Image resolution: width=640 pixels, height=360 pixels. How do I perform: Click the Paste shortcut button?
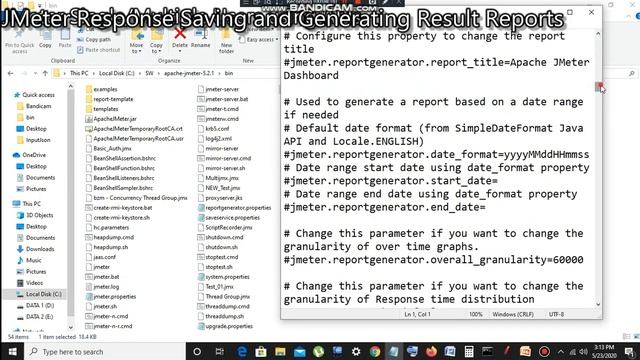[x=98, y=50]
